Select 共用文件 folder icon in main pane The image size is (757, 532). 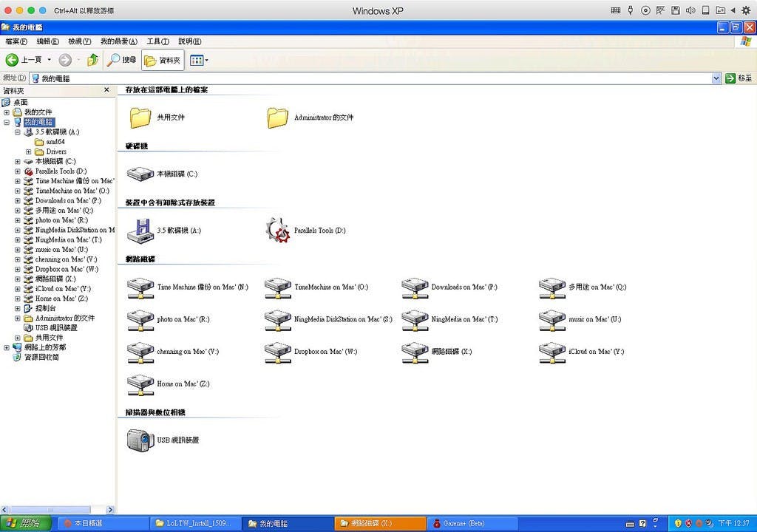pos(140,117)
